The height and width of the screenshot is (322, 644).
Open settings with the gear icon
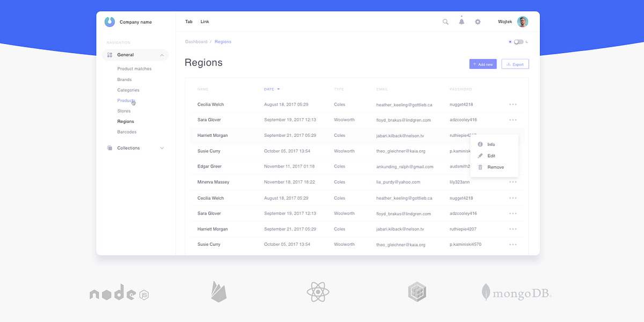pyautogui.click(x=478, y=21)
